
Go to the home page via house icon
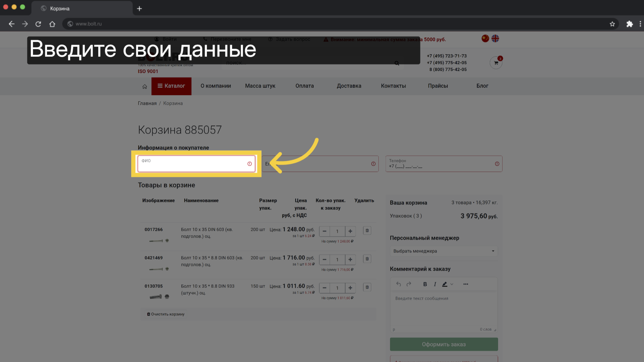(145, 86)
